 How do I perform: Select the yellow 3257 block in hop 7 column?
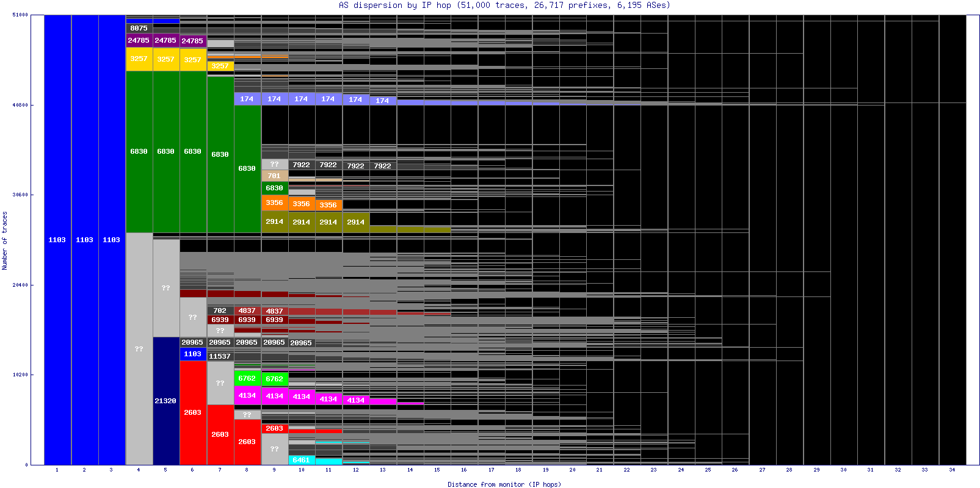pyautogui.click(x=220, y=66)
